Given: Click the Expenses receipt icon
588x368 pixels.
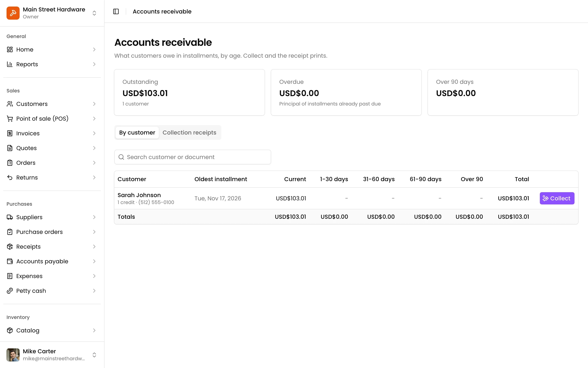Looking at the screenshot, I should tap(10, 276).
